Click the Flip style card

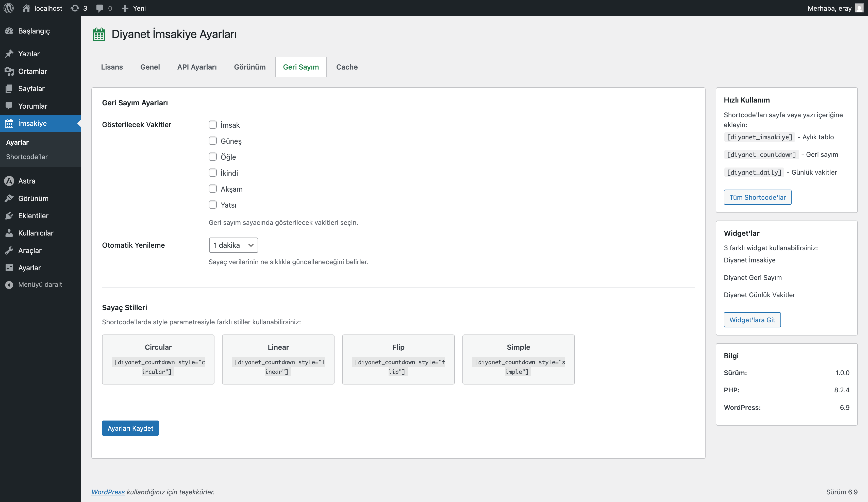point(398,359)
